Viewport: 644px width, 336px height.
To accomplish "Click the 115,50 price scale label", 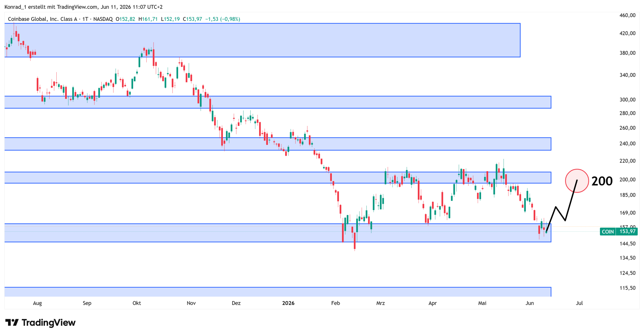I will click(x=627, y=288).
